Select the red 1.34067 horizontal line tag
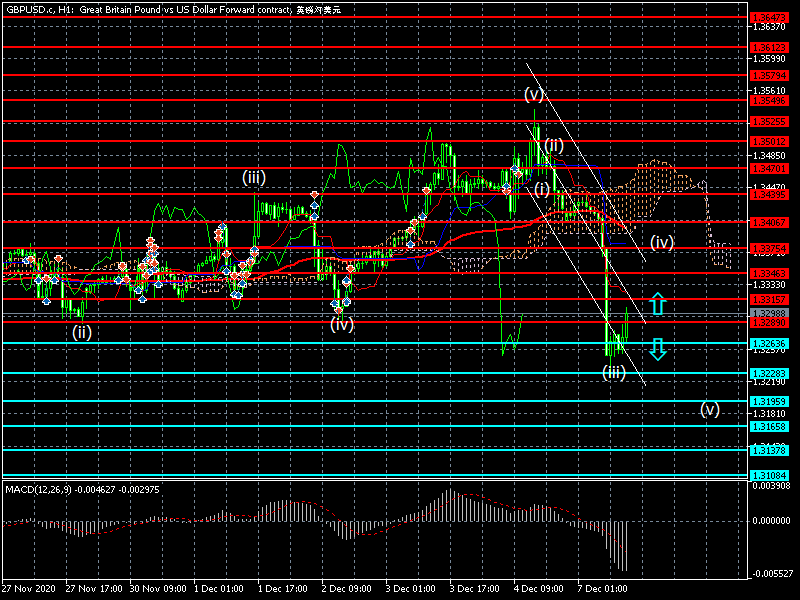800x600 pixels. pos(769,222)
